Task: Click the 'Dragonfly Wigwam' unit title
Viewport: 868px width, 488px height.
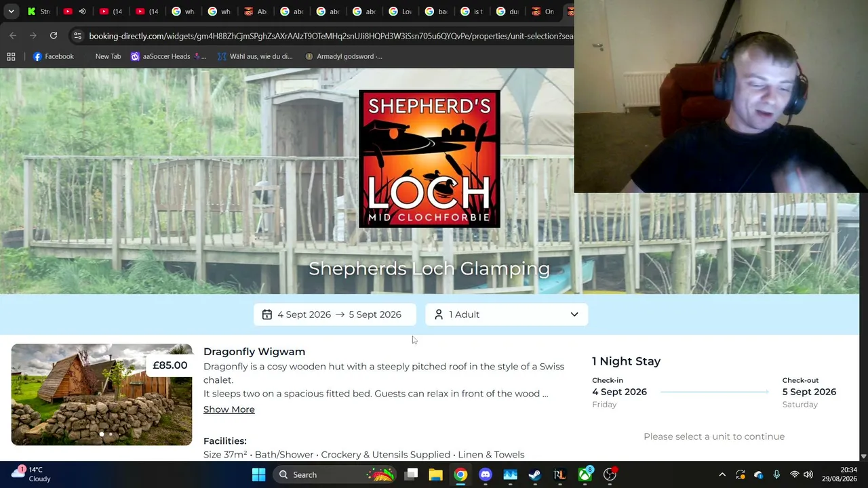Action: click(x=254, y=352)
